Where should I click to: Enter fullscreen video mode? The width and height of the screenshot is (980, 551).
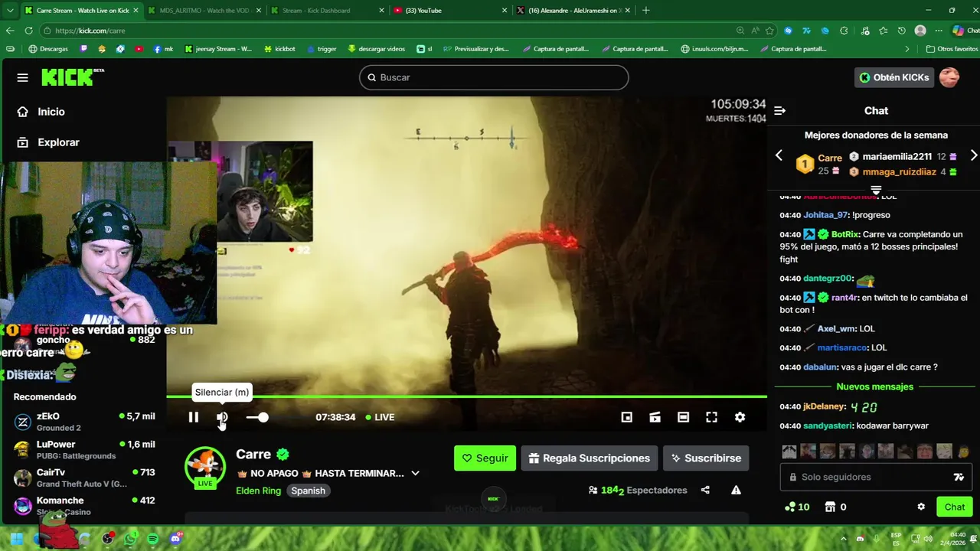click(x=711, y=417)
